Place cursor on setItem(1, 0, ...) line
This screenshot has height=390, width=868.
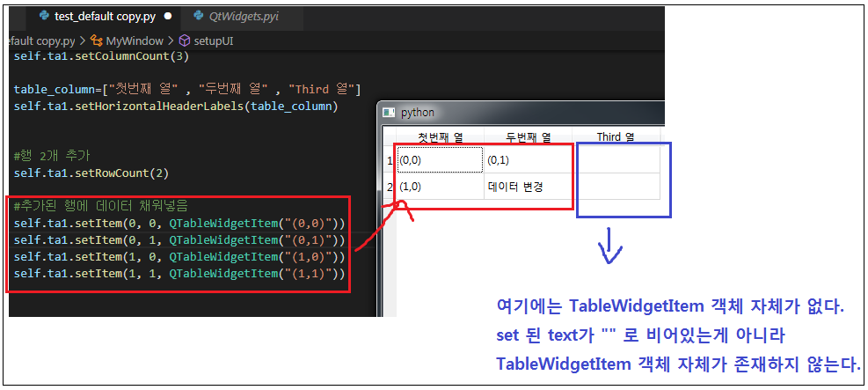[x=179, y=257]
